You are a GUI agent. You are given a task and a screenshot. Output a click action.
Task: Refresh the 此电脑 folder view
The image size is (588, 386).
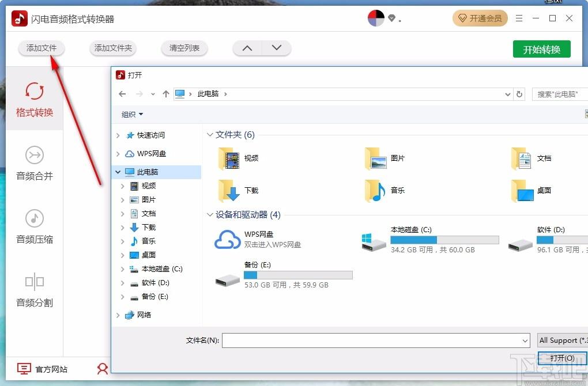(519, 94)
